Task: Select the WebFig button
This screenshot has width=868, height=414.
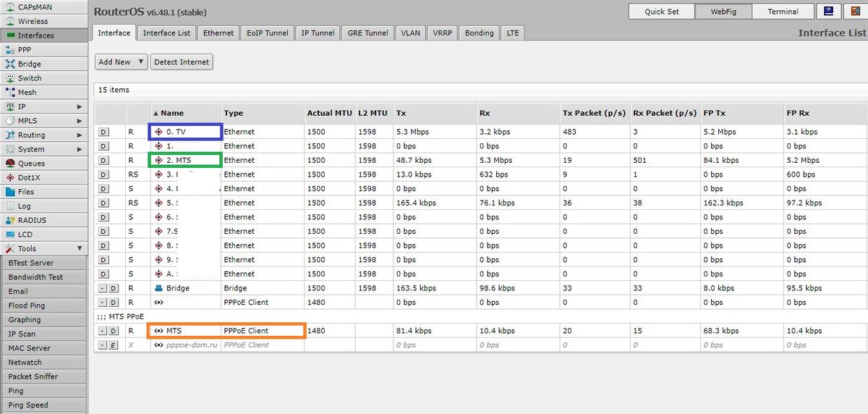Action: pyautogui.click(x=723, y=12)
